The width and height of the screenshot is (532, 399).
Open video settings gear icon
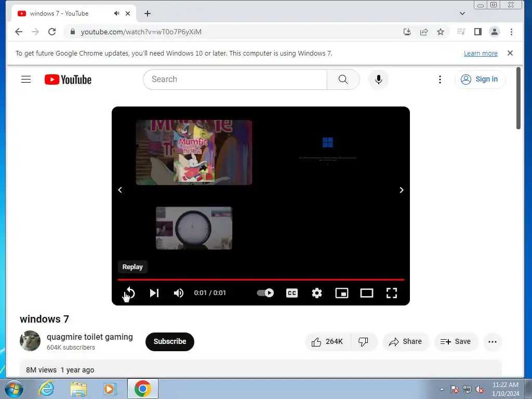tap(316, 293)
